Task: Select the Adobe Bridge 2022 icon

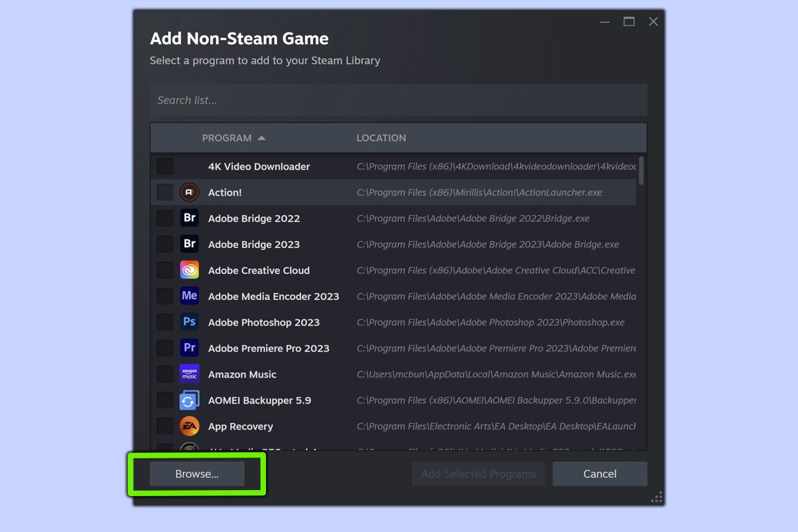Action: [x=189, y=218]
